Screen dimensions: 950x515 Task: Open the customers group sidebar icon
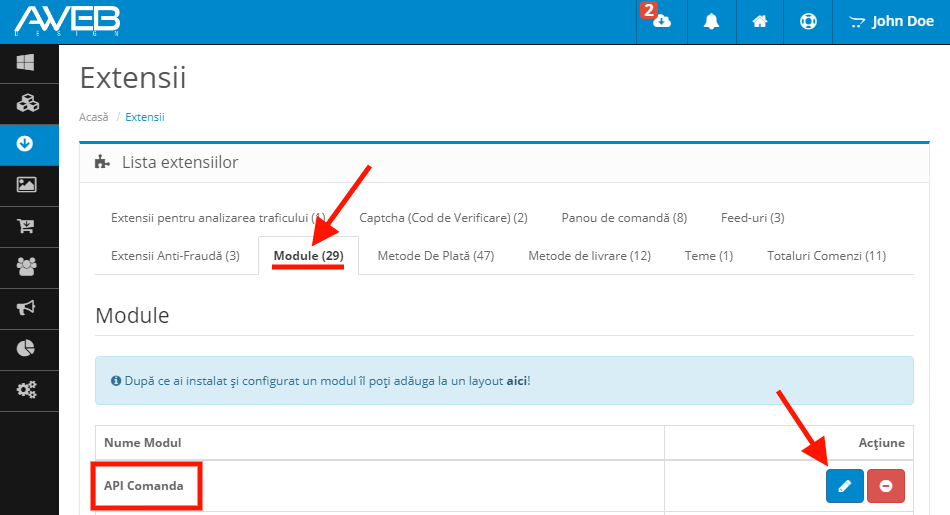[26, 266]
